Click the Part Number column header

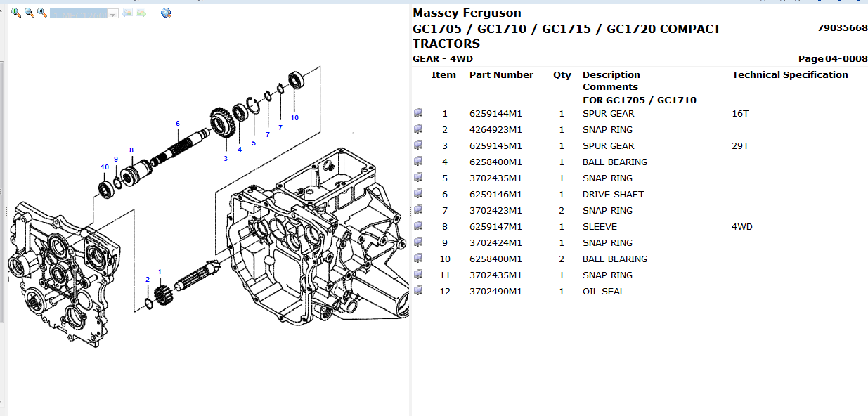click(501, 75)
